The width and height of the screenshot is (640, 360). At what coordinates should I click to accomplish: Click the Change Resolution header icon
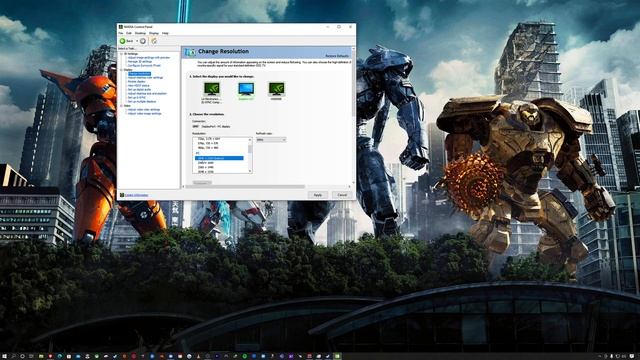pyautogui.click(x=190, y=52)
